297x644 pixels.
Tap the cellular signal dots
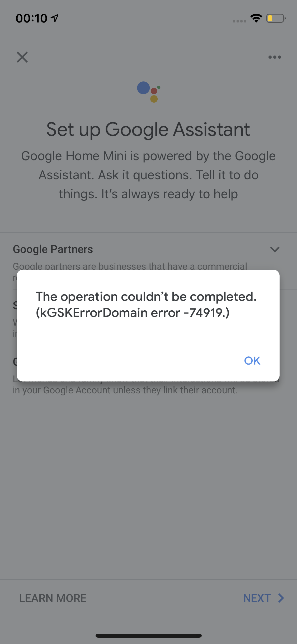pyautogui.click(x=239, y=21)
